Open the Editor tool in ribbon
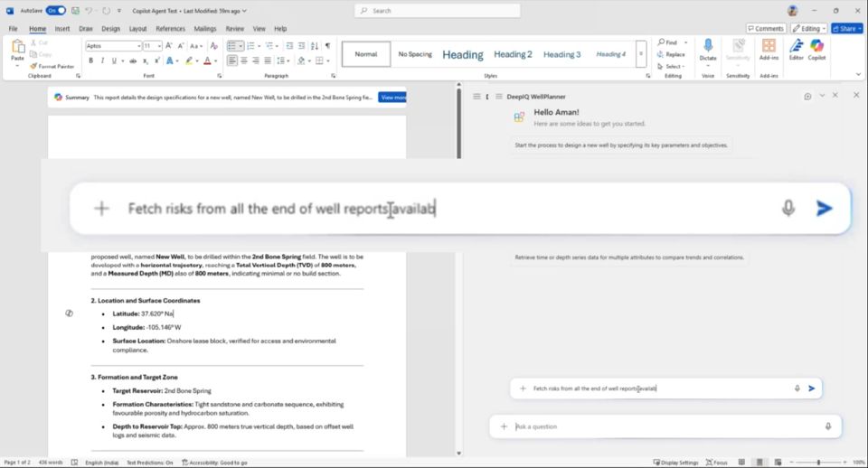 coord(796,51)
